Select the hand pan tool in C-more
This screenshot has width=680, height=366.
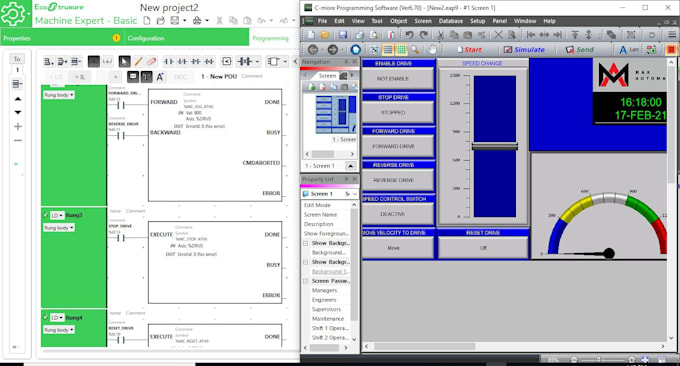pos(432,49)
